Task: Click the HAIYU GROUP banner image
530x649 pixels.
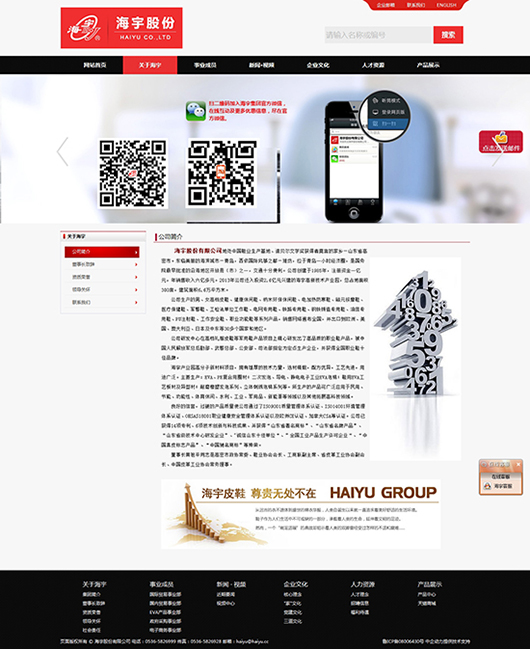Action: coord(301,514)
